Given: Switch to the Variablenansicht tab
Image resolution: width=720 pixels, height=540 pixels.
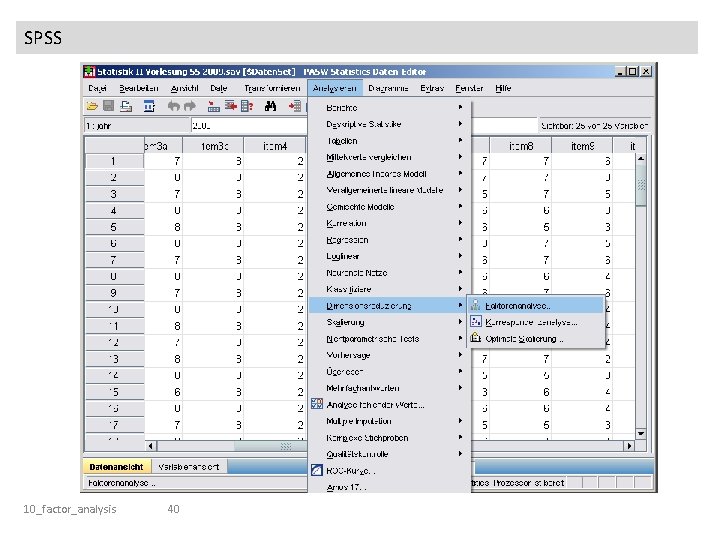Looking at the screenshot, I should coord(189,467).
